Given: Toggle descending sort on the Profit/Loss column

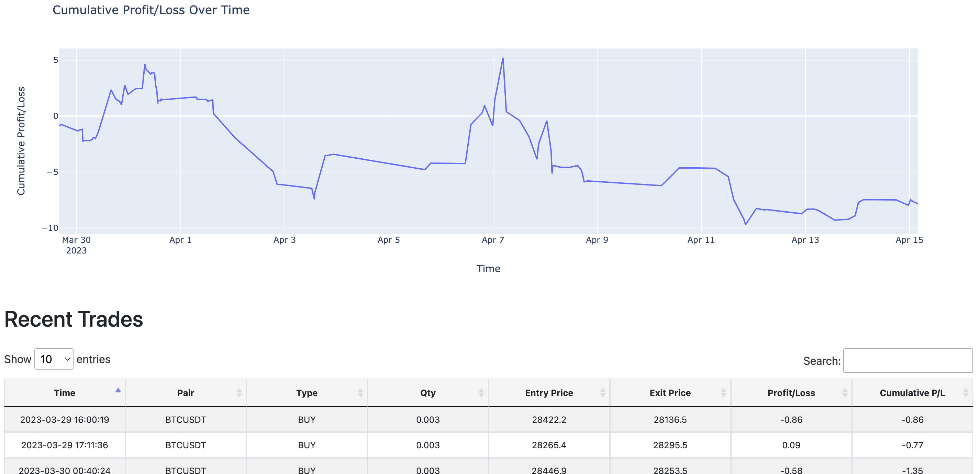Looking at the screenshot, I should click(791, 393).
